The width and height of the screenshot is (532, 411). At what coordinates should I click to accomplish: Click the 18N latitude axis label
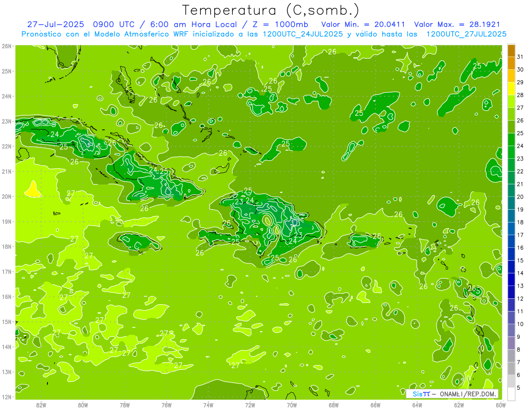coord(7,247)
